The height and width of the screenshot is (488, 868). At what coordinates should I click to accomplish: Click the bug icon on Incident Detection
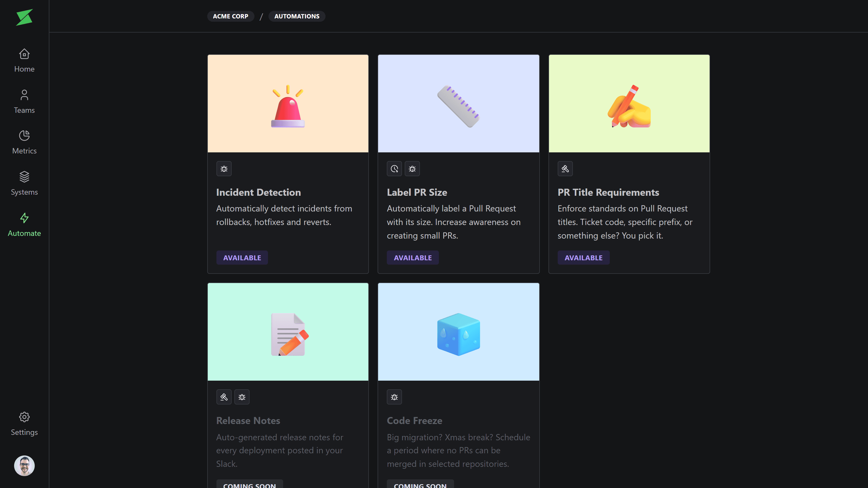click(x=224, y=169)
